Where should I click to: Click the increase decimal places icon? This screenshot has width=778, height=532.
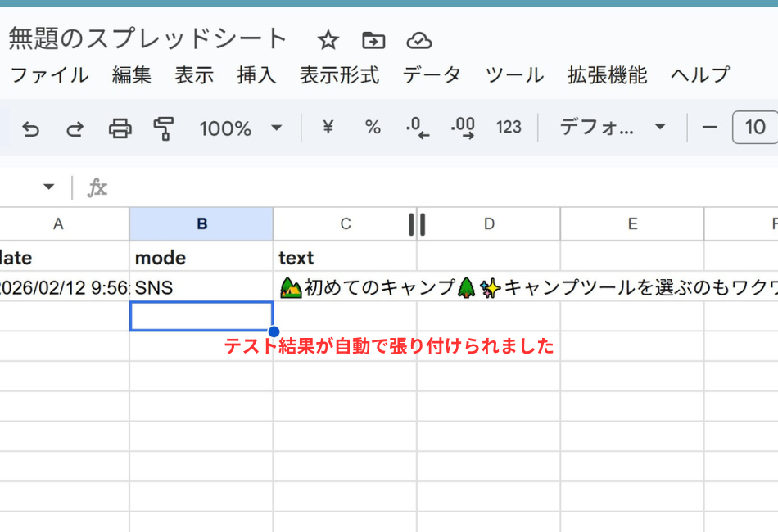coord(463,128)
